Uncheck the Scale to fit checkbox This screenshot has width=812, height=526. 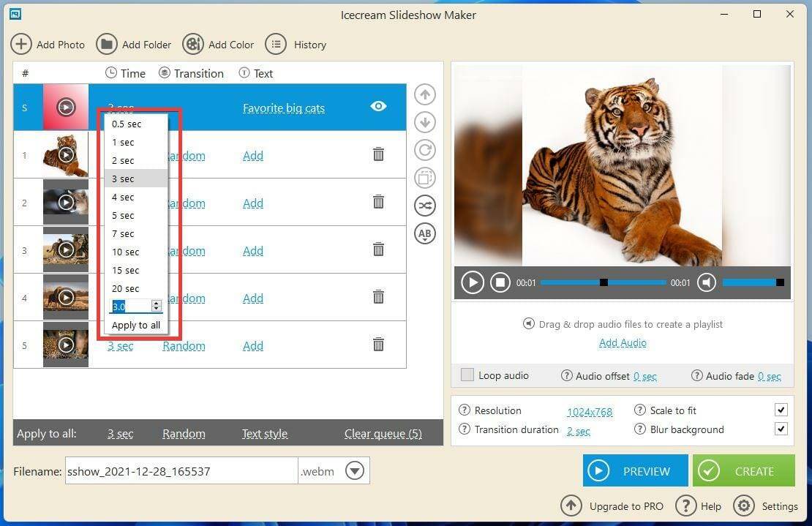[781, 410]
